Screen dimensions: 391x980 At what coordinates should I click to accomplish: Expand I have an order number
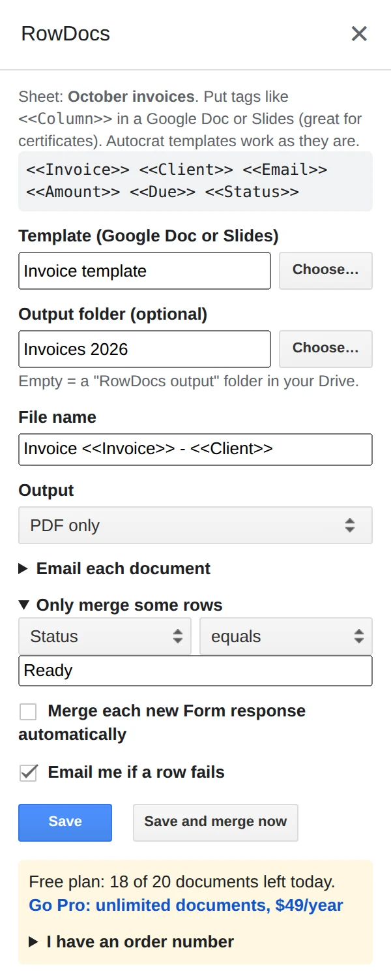pyautogui.click(x=131, y=942)
